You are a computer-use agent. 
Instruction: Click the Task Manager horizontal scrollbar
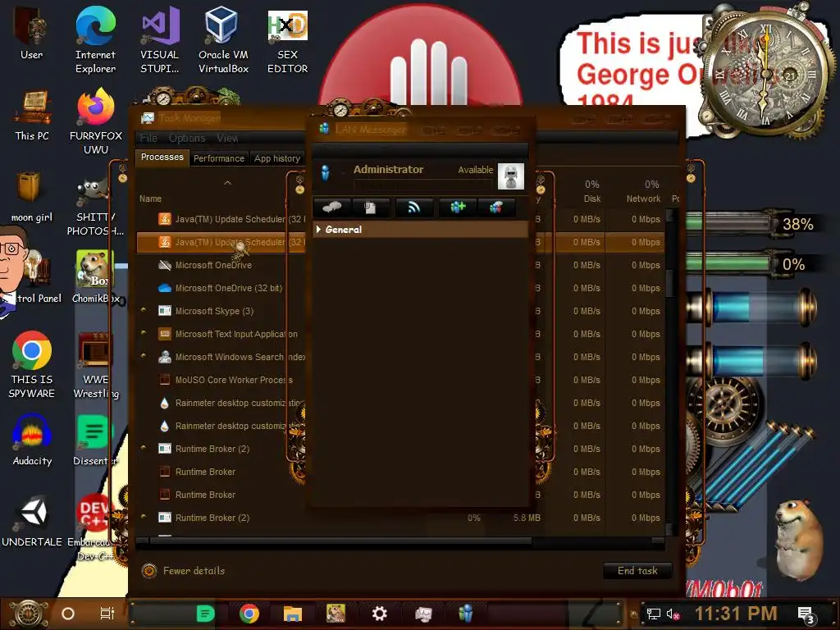tap(340, 541)
